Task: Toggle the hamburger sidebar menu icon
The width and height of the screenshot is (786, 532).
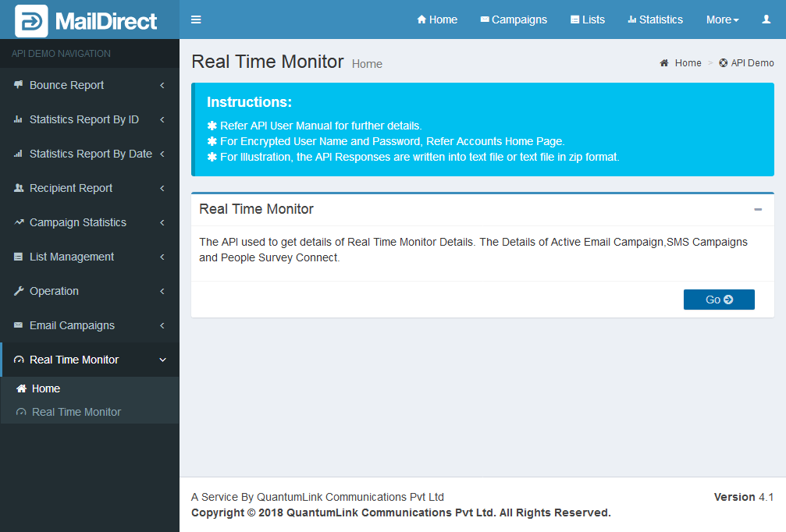Action: point(196,20)
